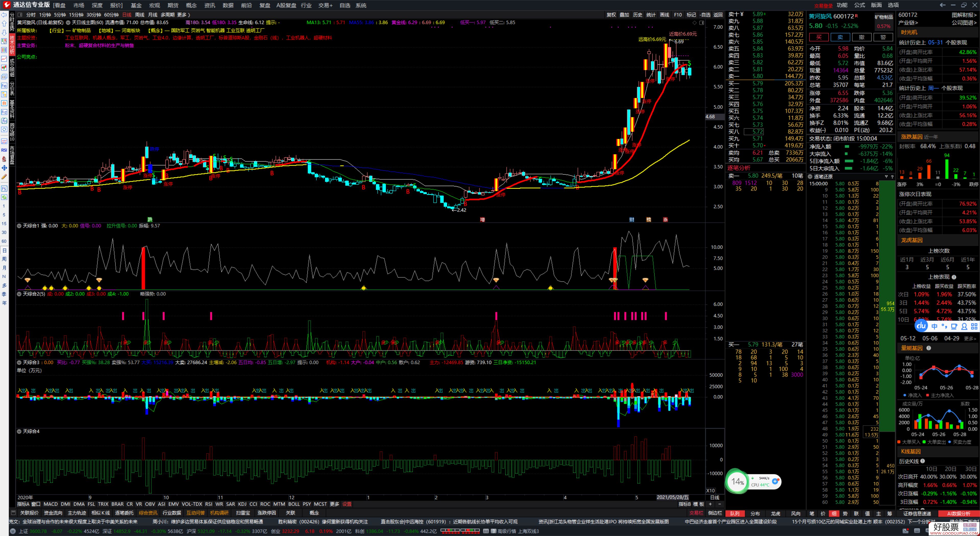Viewport: 980px width, 536px height.
Task: Open the 选项 menu
Action: [893, 5]
